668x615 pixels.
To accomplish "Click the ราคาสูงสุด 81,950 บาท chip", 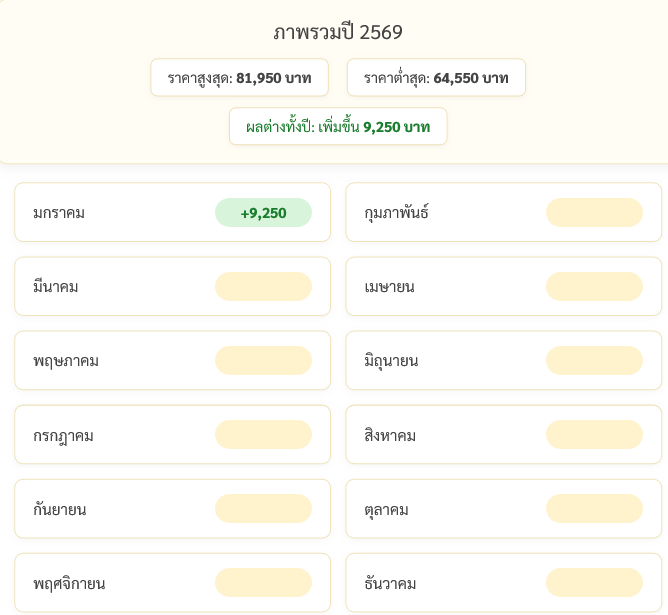I will tap(239, 78).
